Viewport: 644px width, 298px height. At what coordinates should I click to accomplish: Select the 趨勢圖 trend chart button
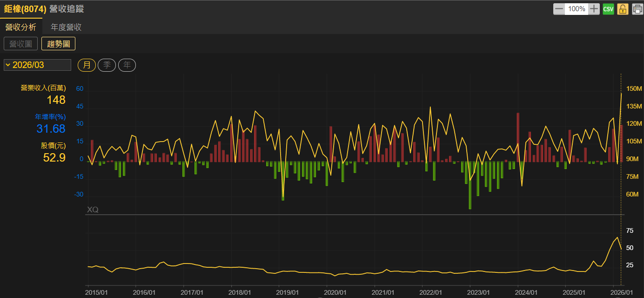[x=58, y=44]
